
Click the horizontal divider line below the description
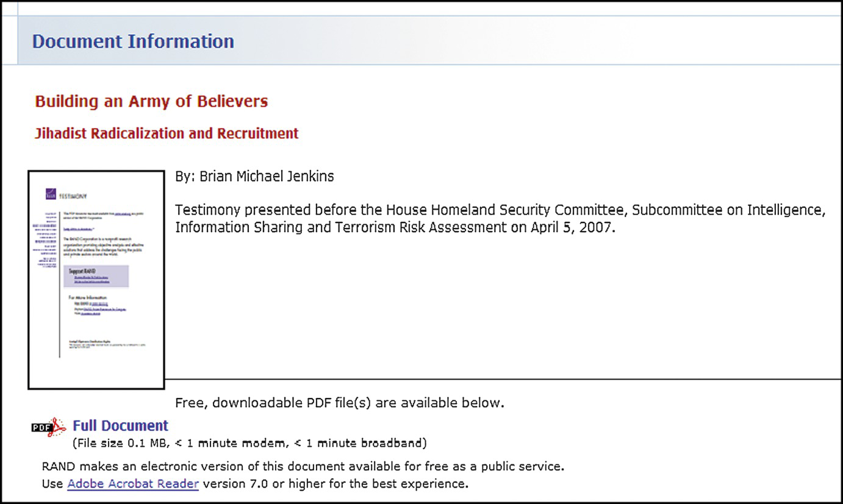pos(503,379)
